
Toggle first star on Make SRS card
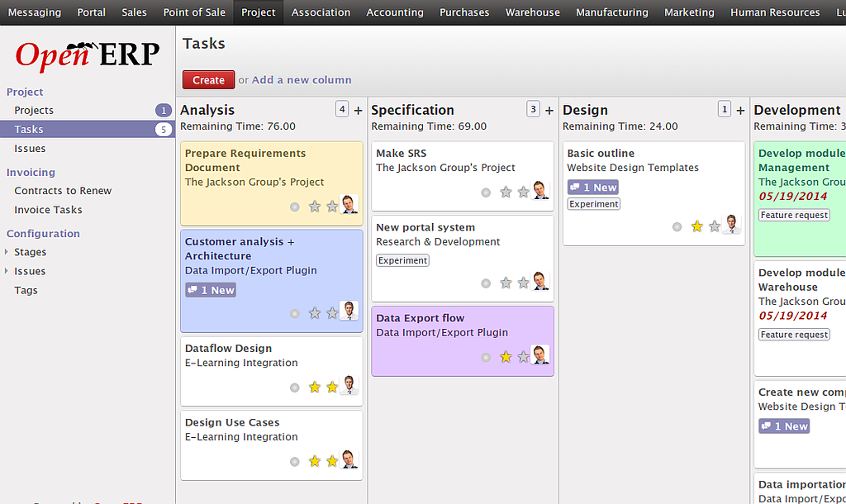(506, 193)
